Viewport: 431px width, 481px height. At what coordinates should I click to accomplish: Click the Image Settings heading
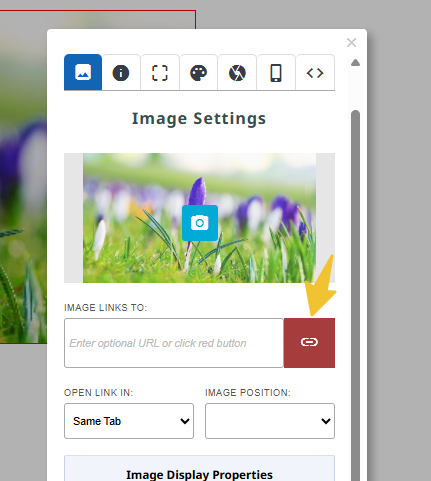199,118
